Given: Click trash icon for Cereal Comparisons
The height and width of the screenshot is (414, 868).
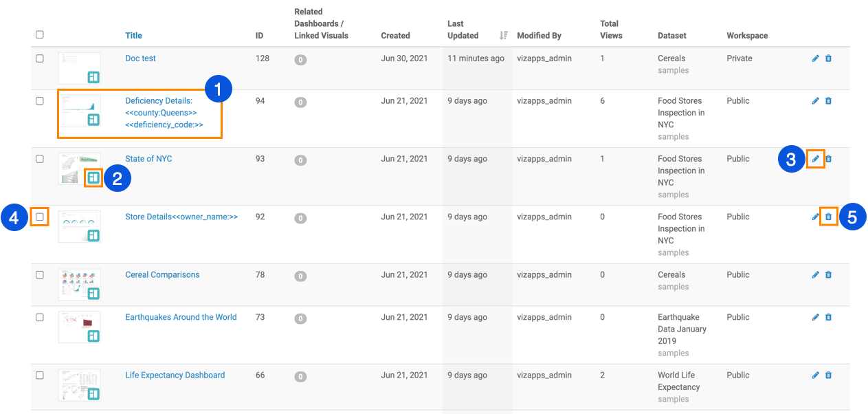Looking at the screenshot, I should coord(828,275).
